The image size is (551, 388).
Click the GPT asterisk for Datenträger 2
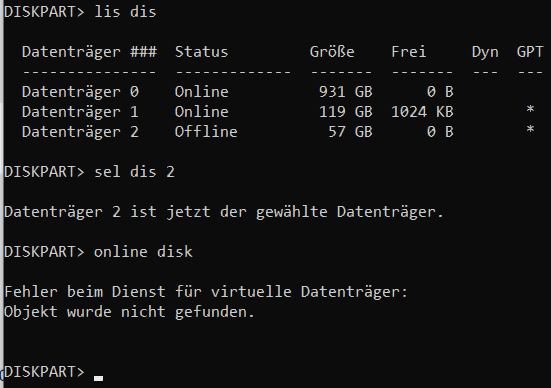[530, 130]
